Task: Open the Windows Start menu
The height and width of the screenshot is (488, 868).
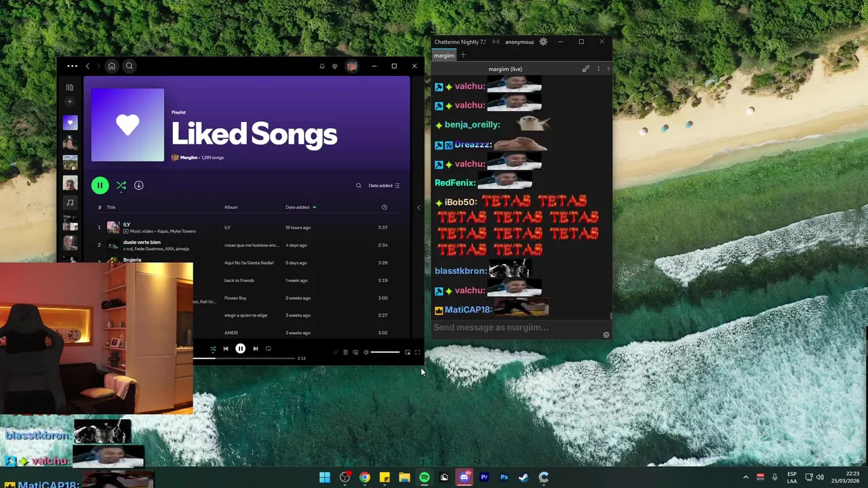Action: (325, 477)
